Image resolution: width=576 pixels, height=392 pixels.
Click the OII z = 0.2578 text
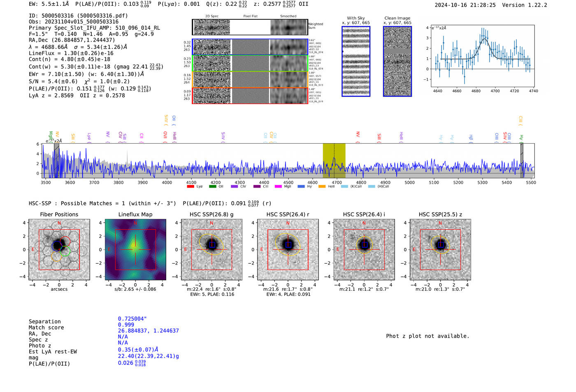tap(102, 95)
